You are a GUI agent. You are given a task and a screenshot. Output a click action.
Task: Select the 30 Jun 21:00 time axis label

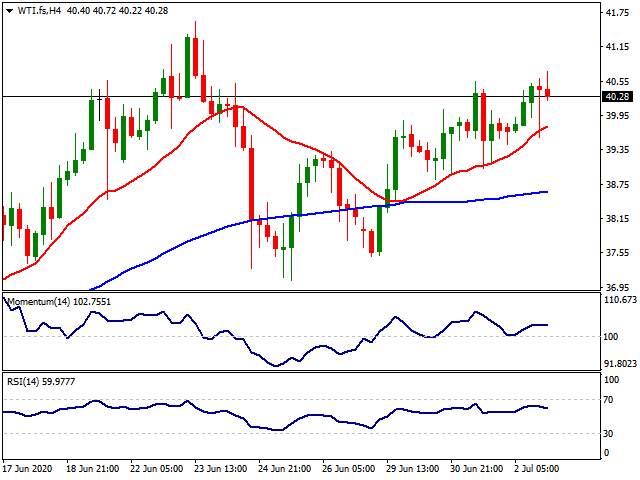[477, 468]
